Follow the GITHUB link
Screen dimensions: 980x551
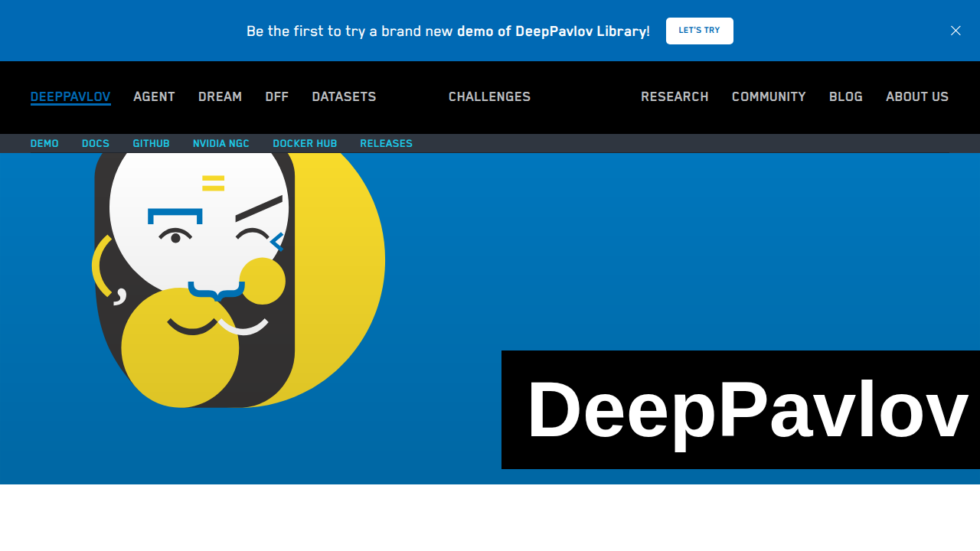coord(151,144)
